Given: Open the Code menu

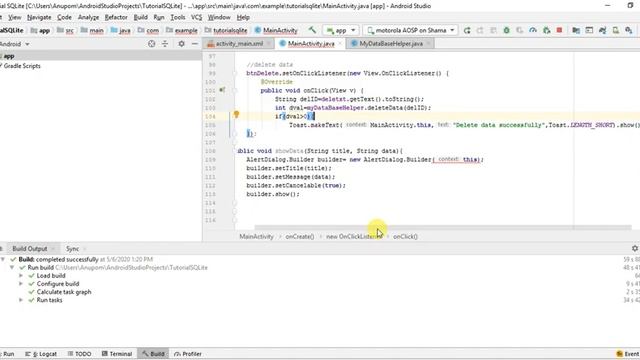Looking at the screenshot, I should click(64, 17).
